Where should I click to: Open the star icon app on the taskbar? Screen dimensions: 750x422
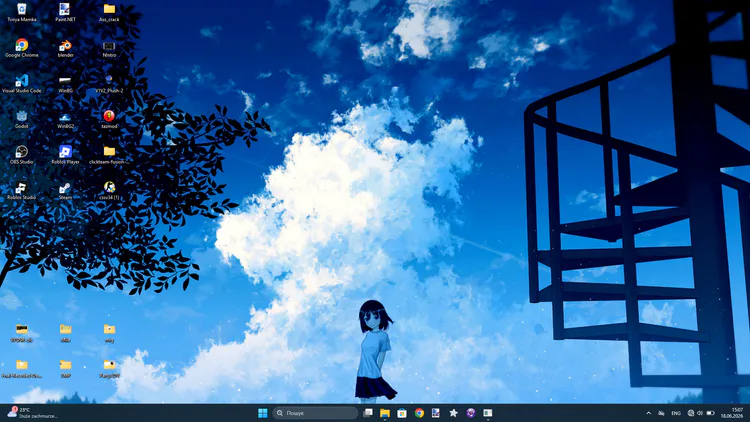coord(453,413)
